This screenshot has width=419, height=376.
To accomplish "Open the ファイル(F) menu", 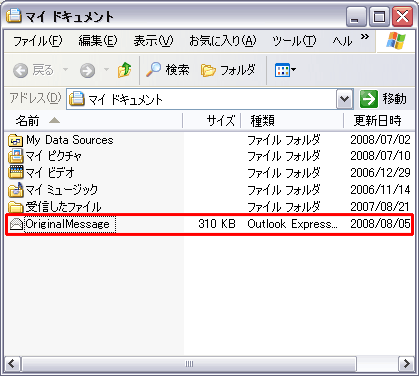I will [x=38, y=41].
